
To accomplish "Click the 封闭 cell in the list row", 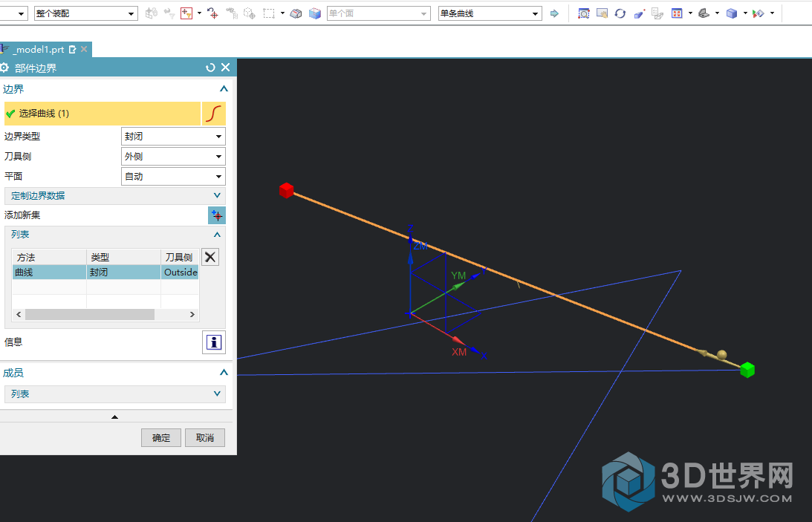I will click(124, 272).
